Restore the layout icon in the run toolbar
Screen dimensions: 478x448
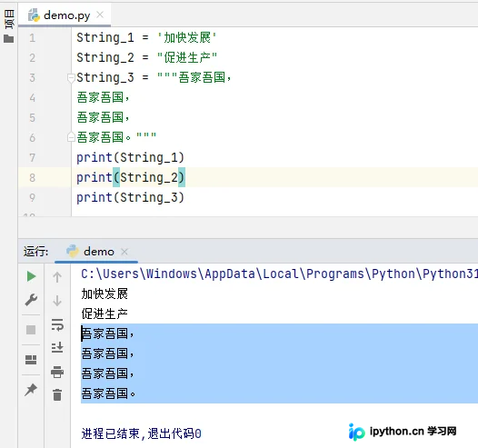pos(31,360)
